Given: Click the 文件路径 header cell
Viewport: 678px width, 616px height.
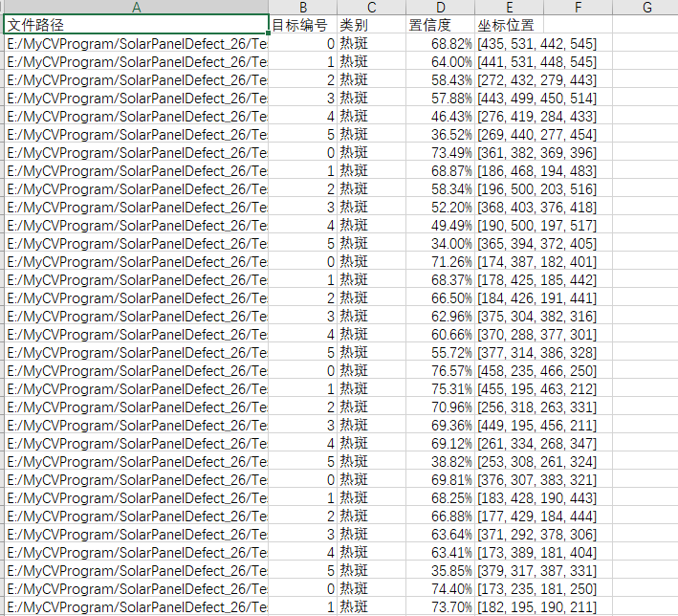Looking at the screenshot, I should (x=136, y=24).
